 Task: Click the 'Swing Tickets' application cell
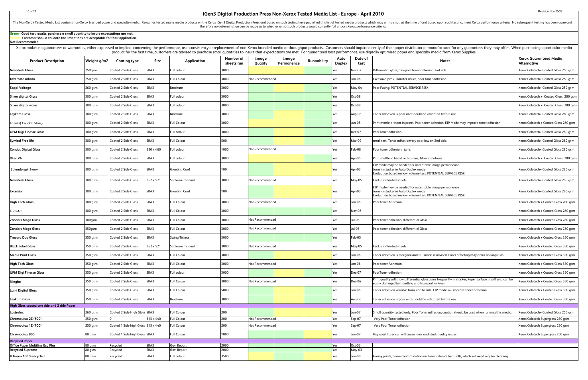click(195, 237)
